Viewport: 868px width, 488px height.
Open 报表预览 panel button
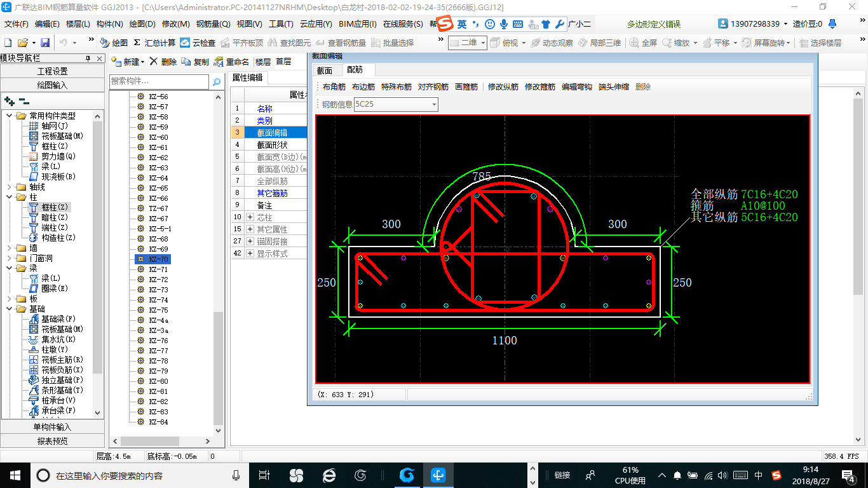[x=53, y=441]
